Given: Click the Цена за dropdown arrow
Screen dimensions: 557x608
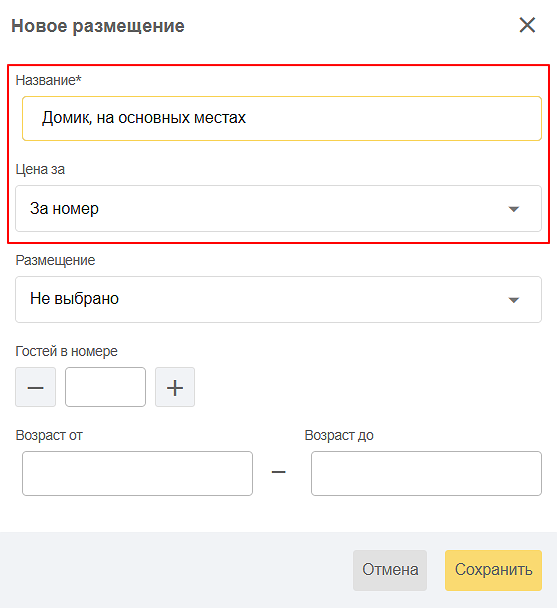Looking at the screenshot, I should [x=514, y=209].
